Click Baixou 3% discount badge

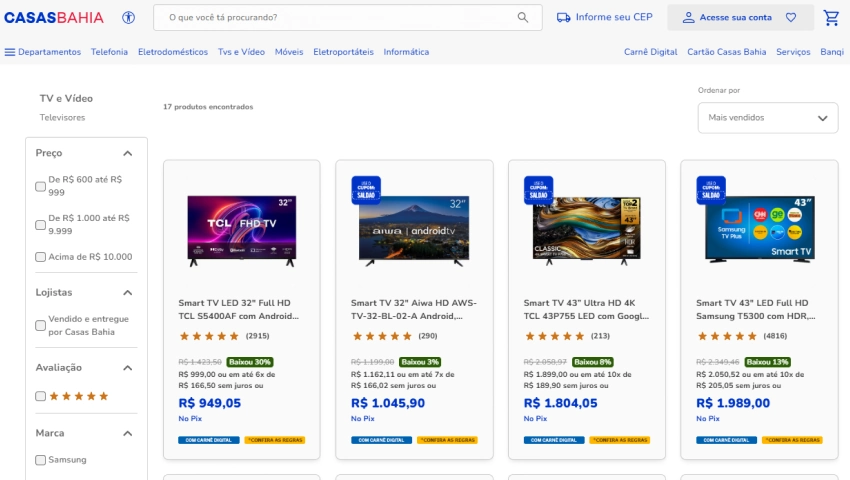(x=420, y=362)
